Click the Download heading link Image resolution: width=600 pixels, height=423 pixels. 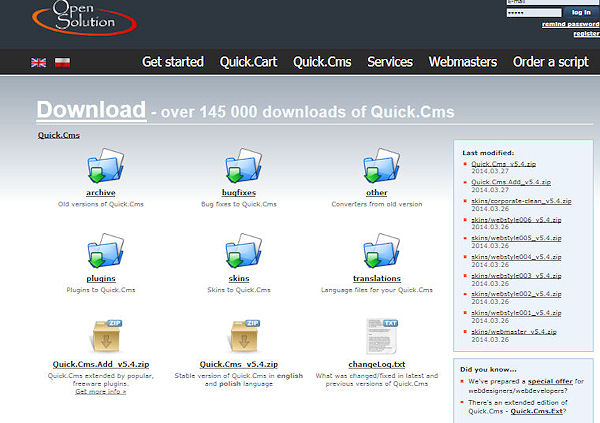point(91,110)
